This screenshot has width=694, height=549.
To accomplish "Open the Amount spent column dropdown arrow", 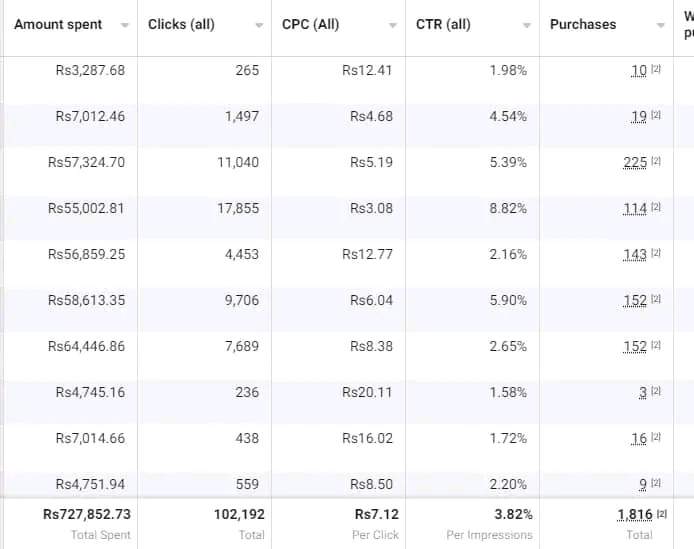I will pos(124,25).
